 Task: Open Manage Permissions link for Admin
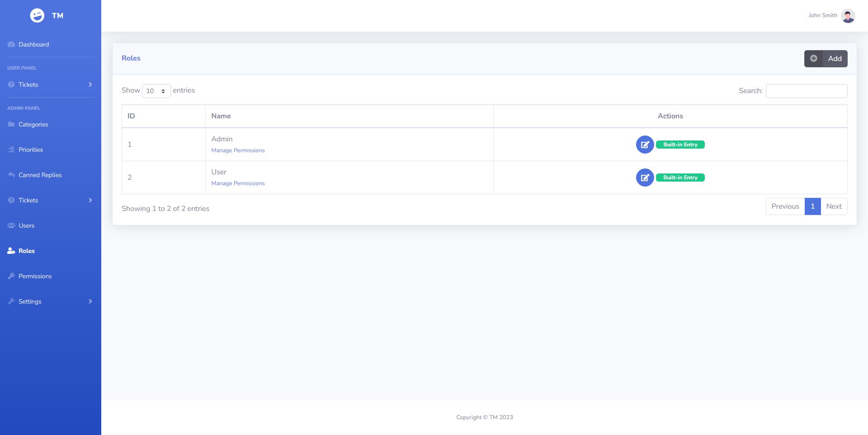238,150
